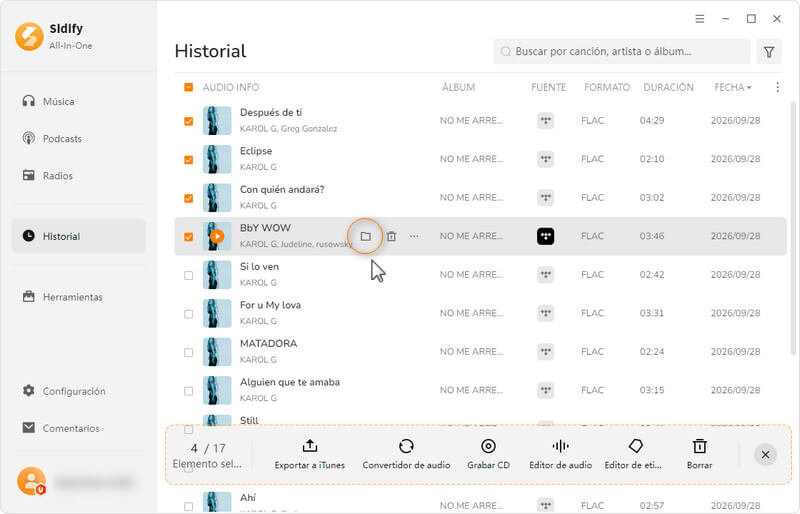800x514 pixels.
Task: Open Convertidor de audio
Action: click(x=406, y=454)
